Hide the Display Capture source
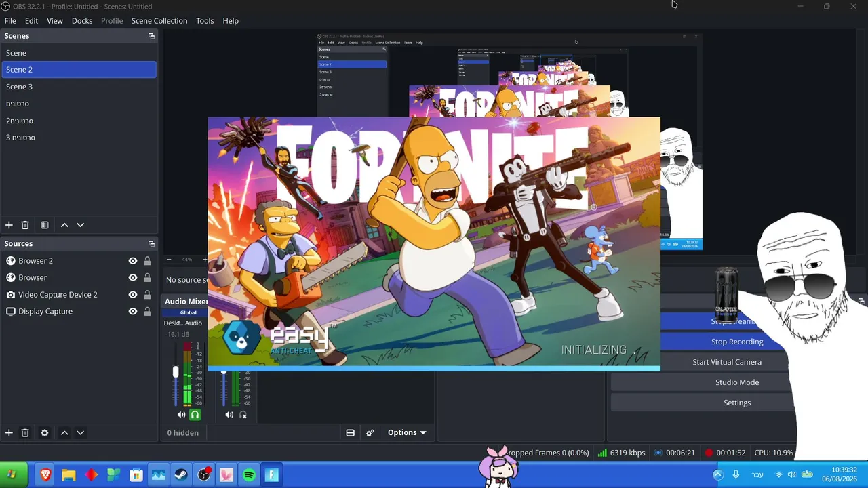This screenshot has width=868, height=488. pyautogui.click(x=133, y=312)
